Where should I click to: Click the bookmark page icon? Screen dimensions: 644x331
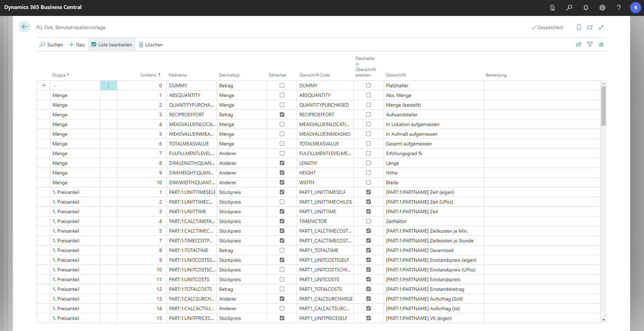579,27
